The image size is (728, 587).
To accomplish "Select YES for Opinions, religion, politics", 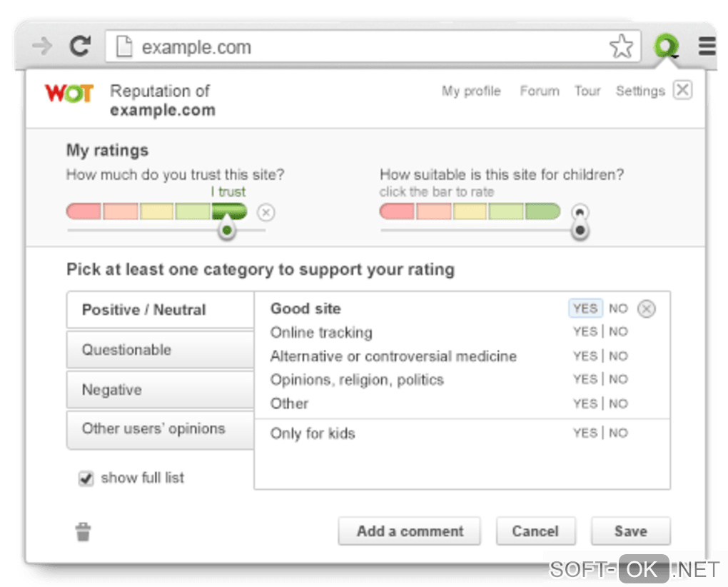I will tap(585, 379).
